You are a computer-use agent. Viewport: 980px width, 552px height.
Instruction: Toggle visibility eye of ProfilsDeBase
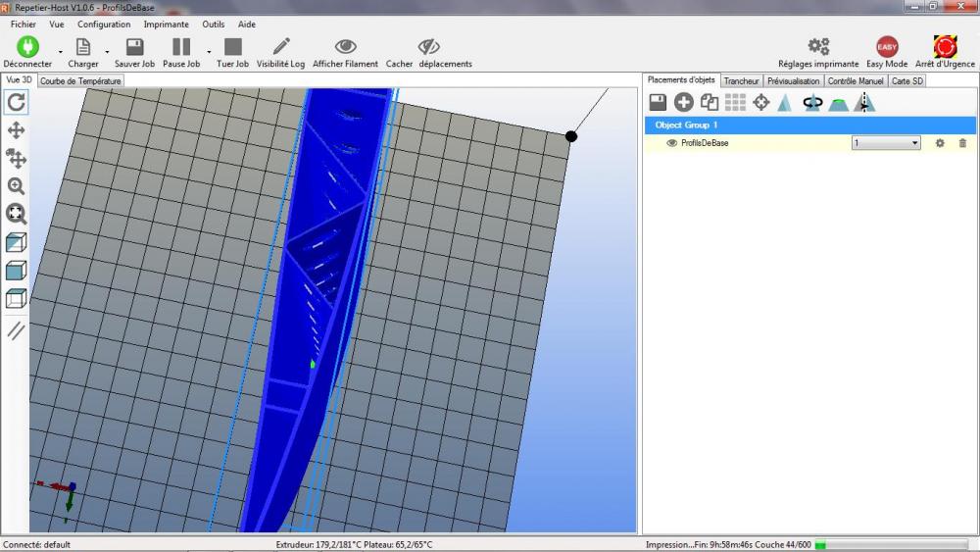[672, 143]
